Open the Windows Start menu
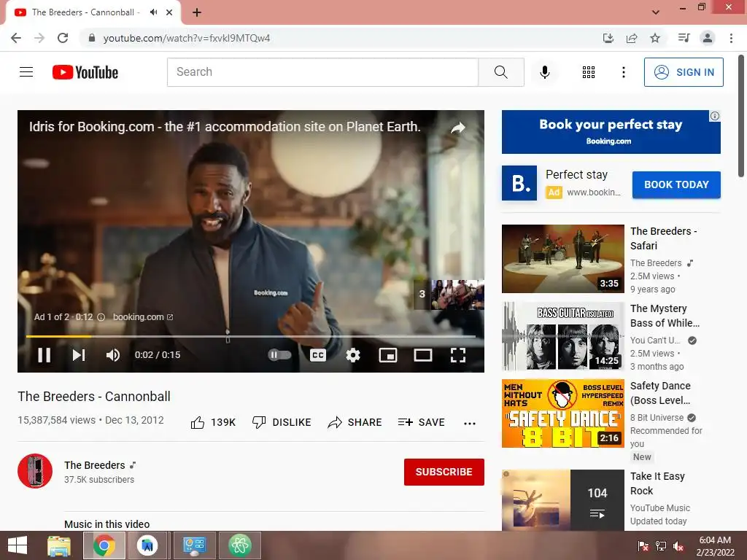The height and width of the screenshot is (560, 747). pos(18,545)
